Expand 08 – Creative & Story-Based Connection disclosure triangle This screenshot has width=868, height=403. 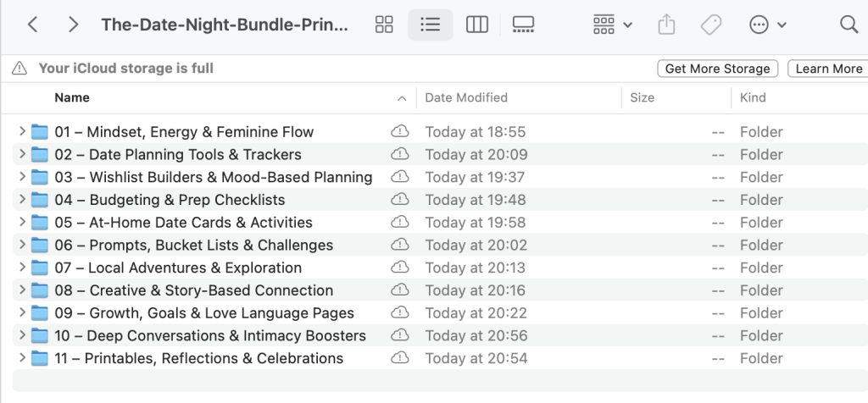click(x=22, y=290)
